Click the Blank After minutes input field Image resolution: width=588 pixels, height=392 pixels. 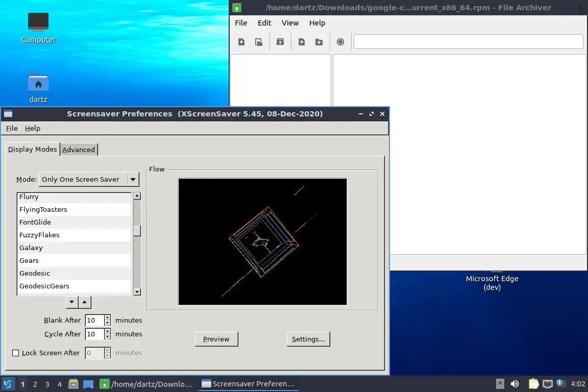click(x=95, y=321)
